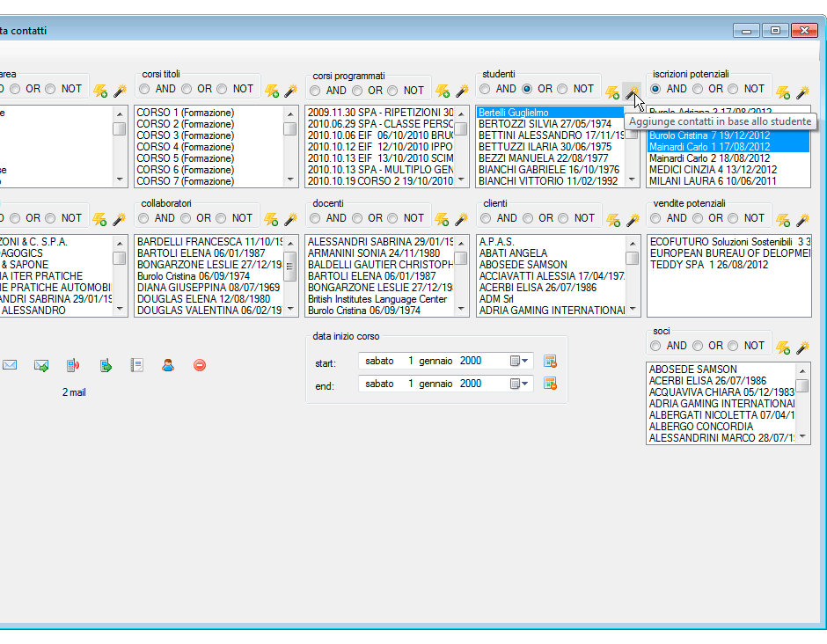Click the lightning-plus icon for iscrizioni potenziali
The image size is (827, 644).
pos(783,92)
